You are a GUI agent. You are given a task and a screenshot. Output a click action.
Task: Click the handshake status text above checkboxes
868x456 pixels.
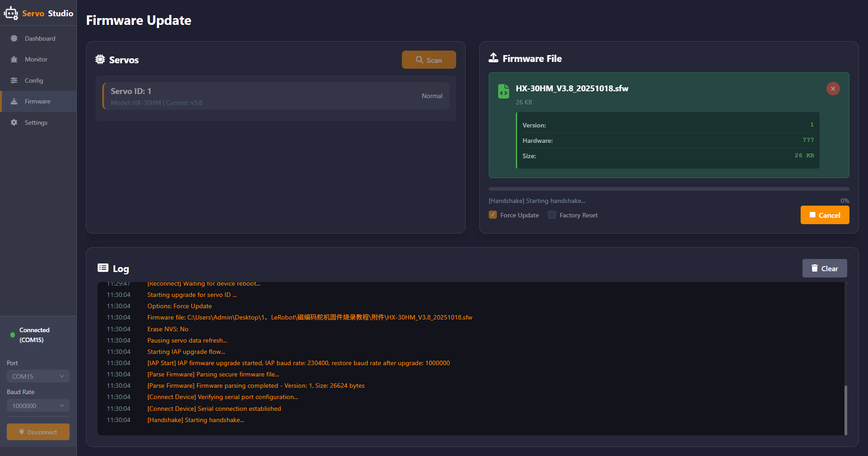(x=537, y=201)
